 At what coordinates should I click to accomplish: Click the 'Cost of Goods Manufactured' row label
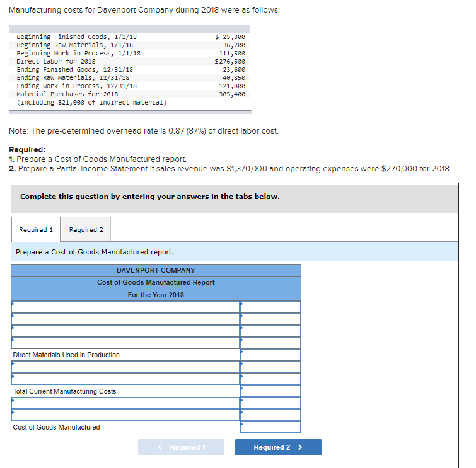(56, 427)
